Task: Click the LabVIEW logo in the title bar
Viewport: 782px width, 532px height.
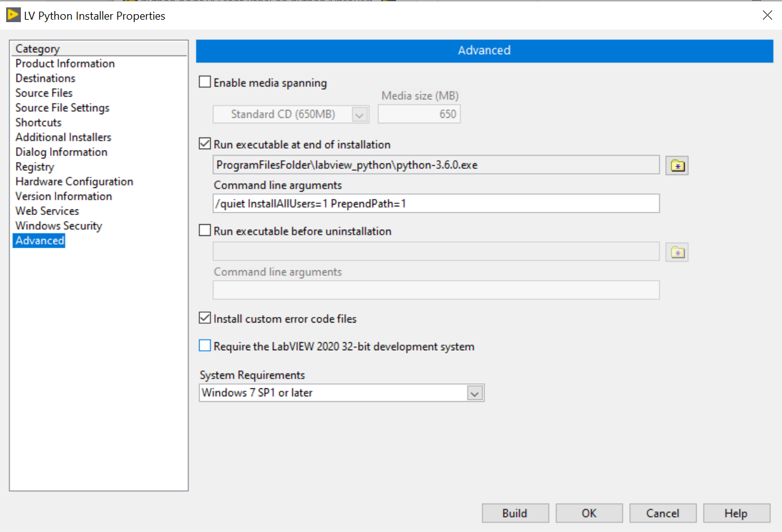Action: (x=14, y=15)
